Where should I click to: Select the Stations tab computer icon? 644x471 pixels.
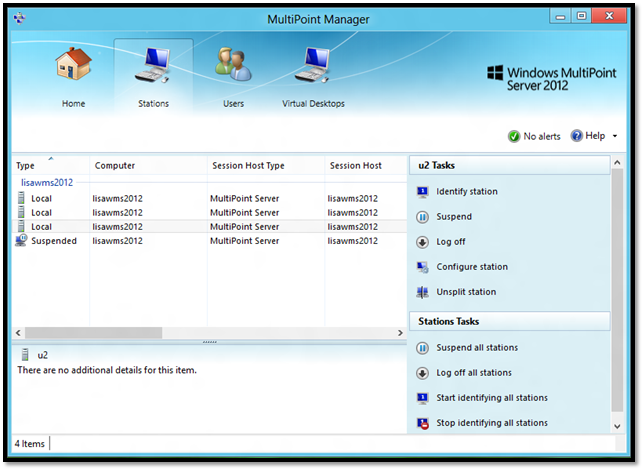[x=152, y=65]
